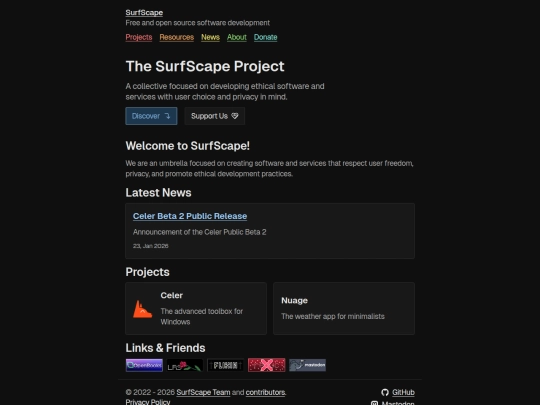540x405 pixels.
Task: Open the Resources nav item
Action: tap(177, 37)
